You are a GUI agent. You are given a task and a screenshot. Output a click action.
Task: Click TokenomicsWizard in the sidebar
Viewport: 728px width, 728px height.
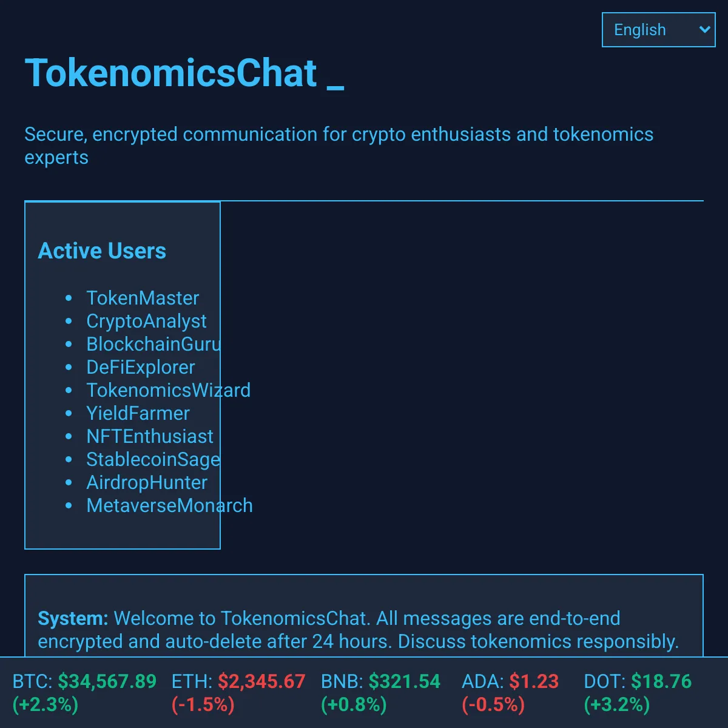(x=169, y=390)
